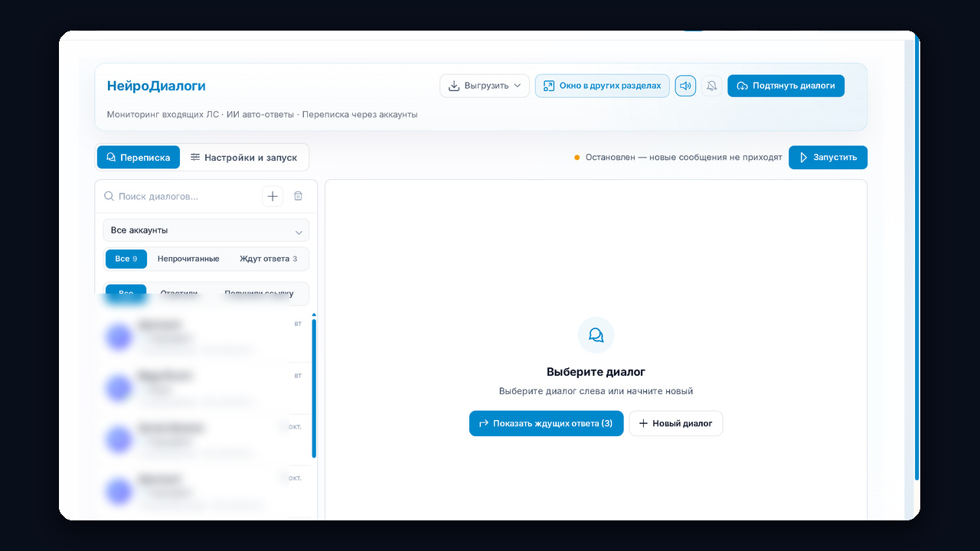Image resolution: width=980 pixels, height=551 pixels.
Task: Click the Подтянуть диалоги button
Action: tap(786, 86)
